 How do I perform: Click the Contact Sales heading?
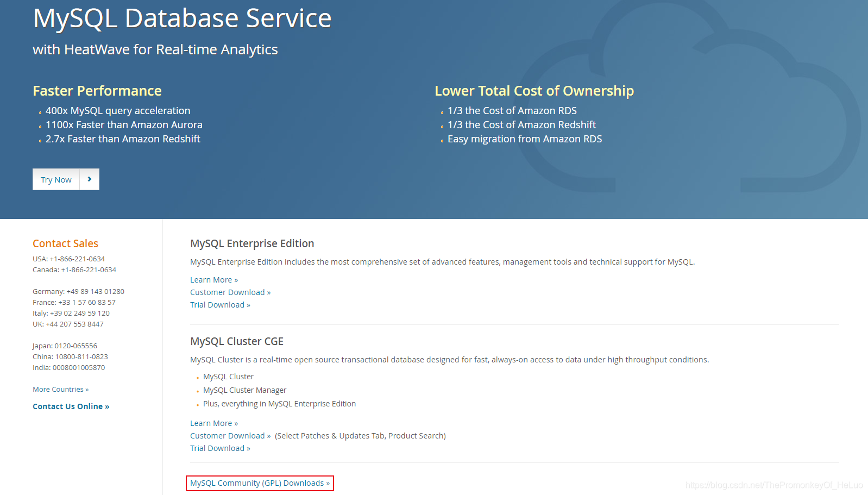coord(65,243)
